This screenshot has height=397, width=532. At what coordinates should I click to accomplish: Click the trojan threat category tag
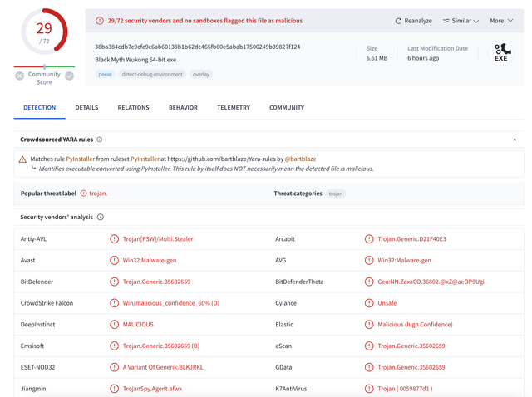coord(336,194)
